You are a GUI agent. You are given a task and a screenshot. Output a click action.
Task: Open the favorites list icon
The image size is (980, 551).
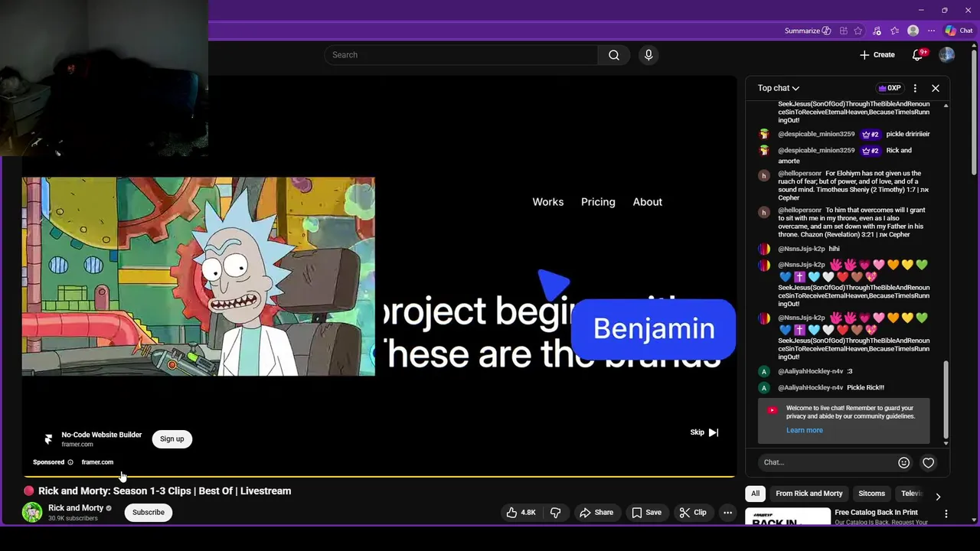(x=894, y=31)
